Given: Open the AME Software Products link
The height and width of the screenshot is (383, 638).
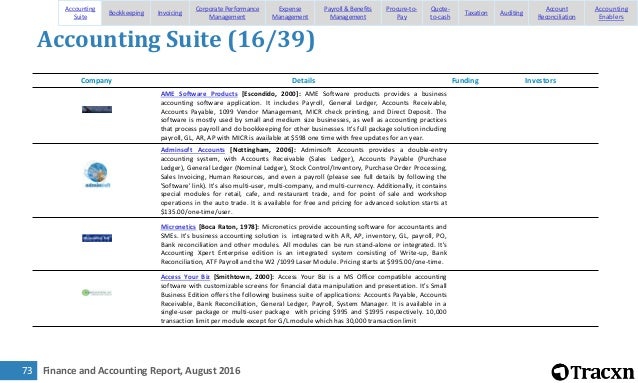Looking at the screenshot, I should point(199,94).
